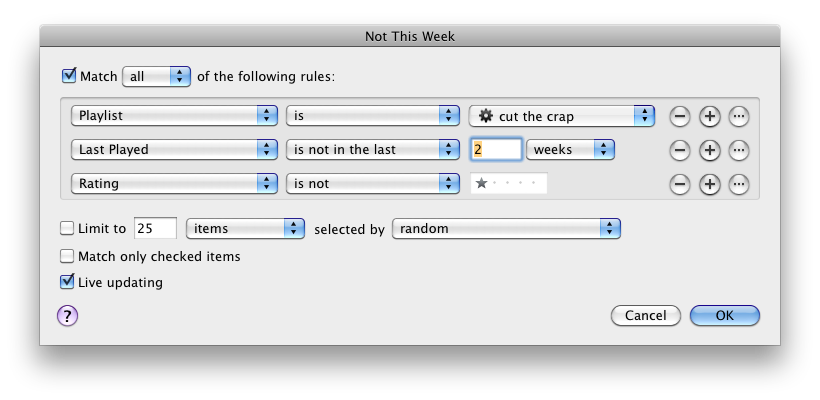Click the Cancel button
This screenshot has width=820, height=400.
click(646, 315)
